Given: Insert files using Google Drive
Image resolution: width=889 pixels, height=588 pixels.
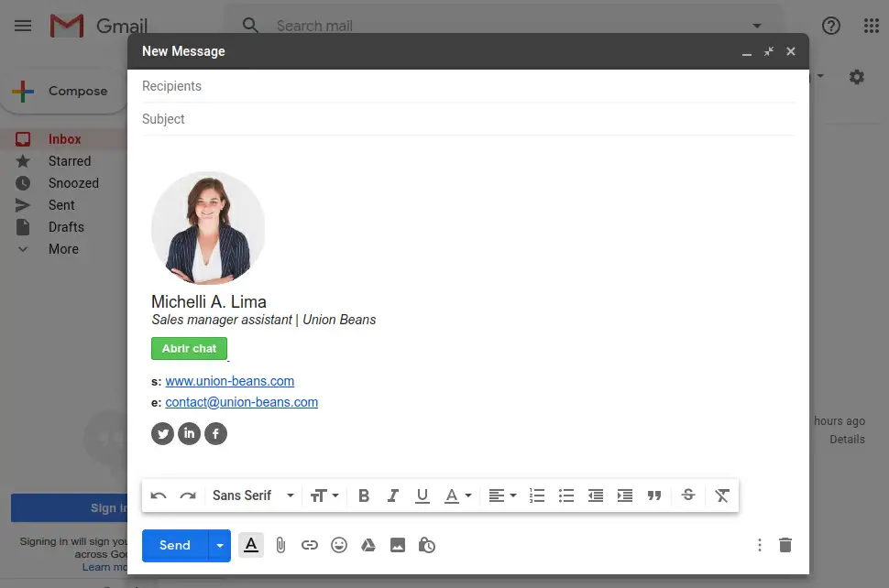Looking at the screenshot, I should pos(368,545).
